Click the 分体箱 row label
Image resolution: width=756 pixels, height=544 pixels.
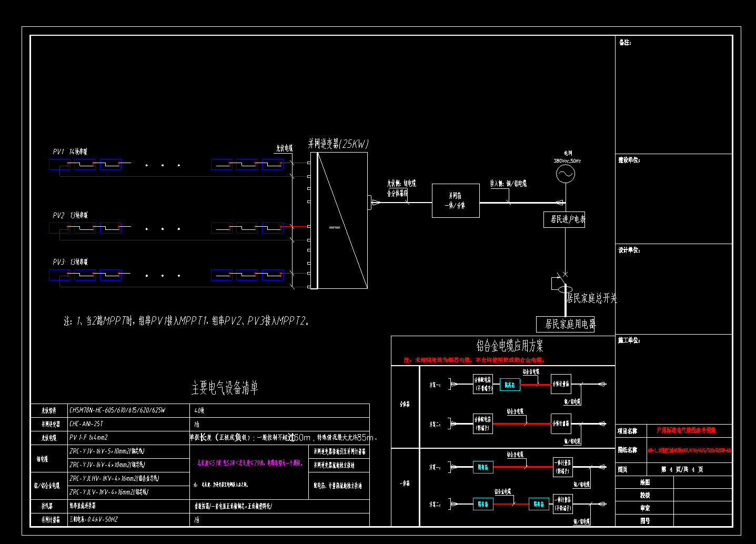point(405,405)
